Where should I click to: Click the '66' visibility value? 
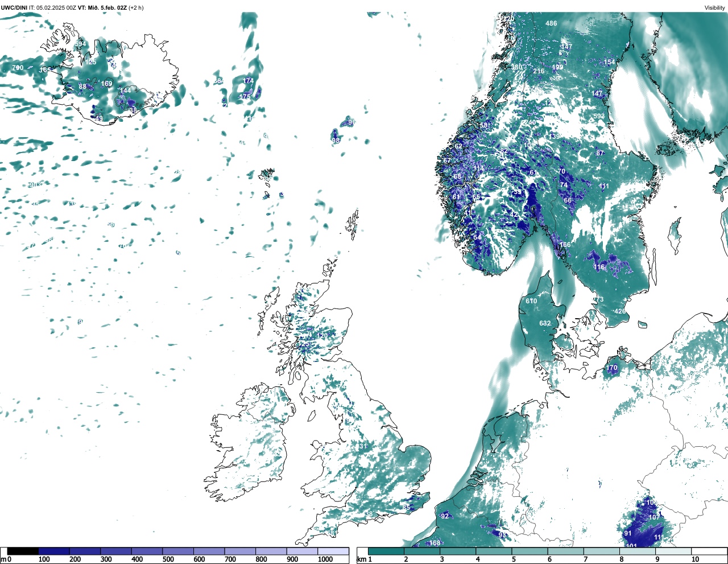coord(568,200)
